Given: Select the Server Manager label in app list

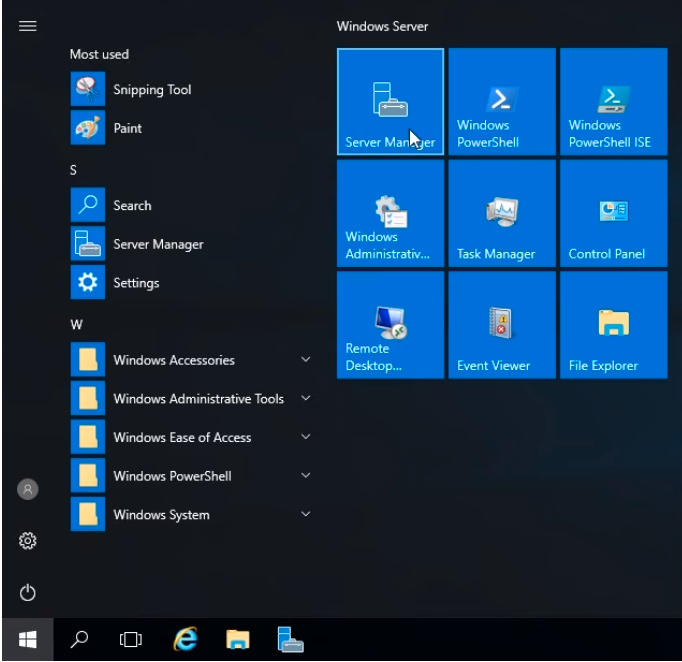Looking at the screenshot, I should tap(158, 244).
